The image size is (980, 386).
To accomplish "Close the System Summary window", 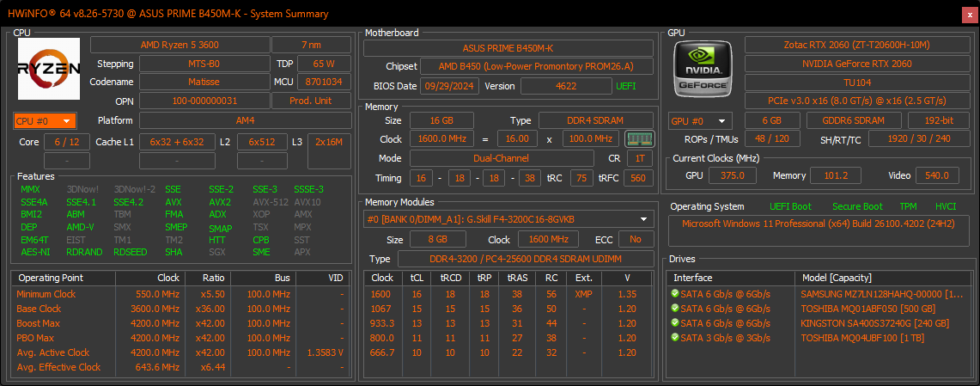I will click(x=970, y=14).
